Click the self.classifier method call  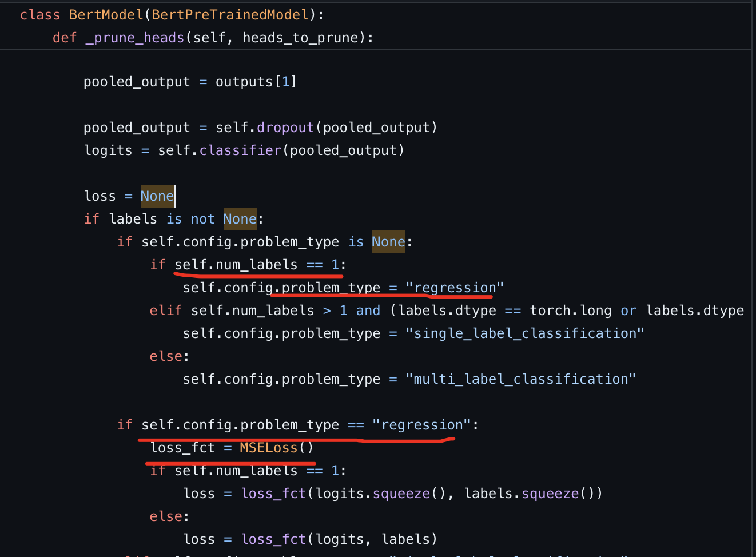pos(240,150)
